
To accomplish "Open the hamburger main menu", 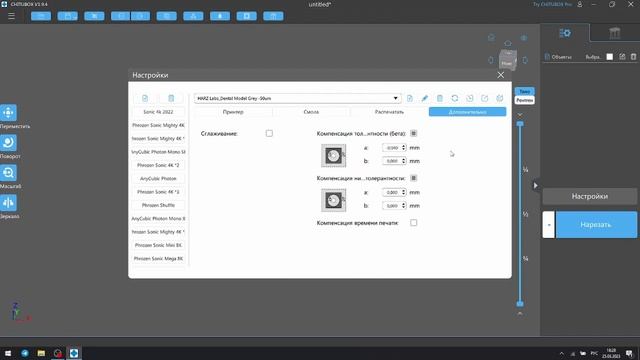I will pos(11,16).
